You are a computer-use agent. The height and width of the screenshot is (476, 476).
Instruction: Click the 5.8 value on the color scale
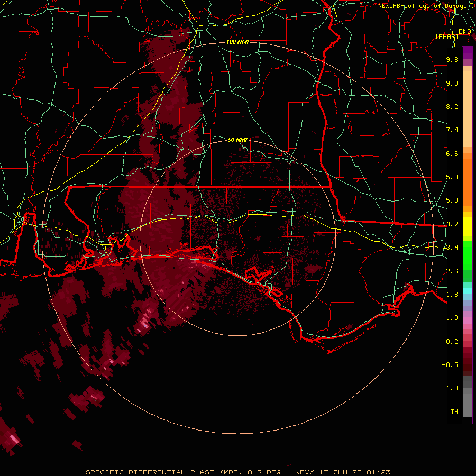click(452, 177)
